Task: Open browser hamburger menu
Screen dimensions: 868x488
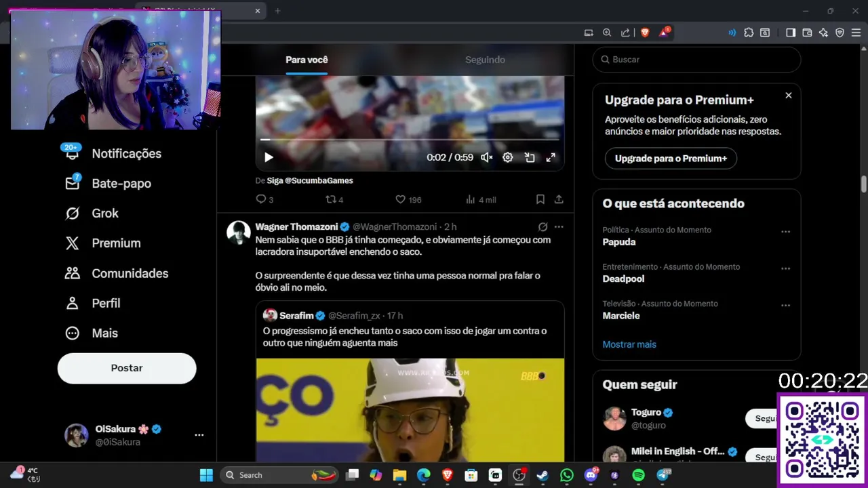Action: click(856, 33)
